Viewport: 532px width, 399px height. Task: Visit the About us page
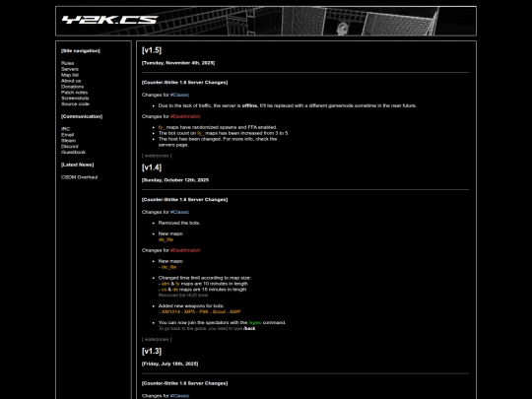click(71, 81)
